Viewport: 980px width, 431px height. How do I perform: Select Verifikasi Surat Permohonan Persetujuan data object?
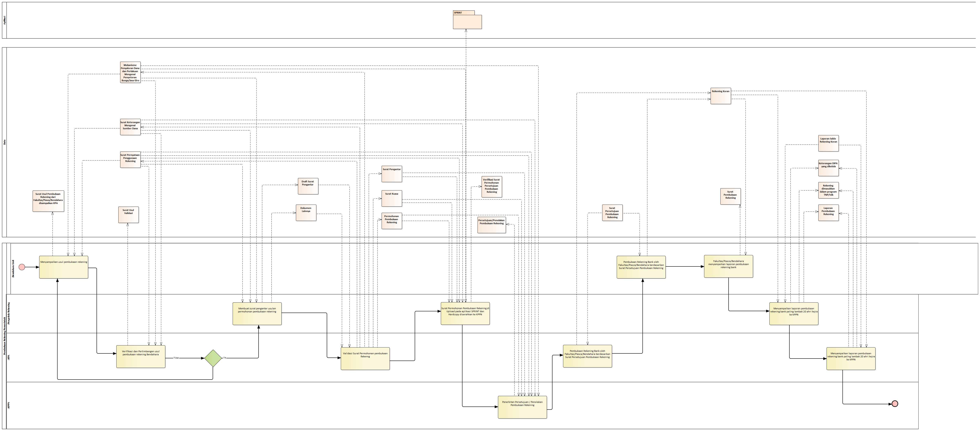tap(491, 187)
